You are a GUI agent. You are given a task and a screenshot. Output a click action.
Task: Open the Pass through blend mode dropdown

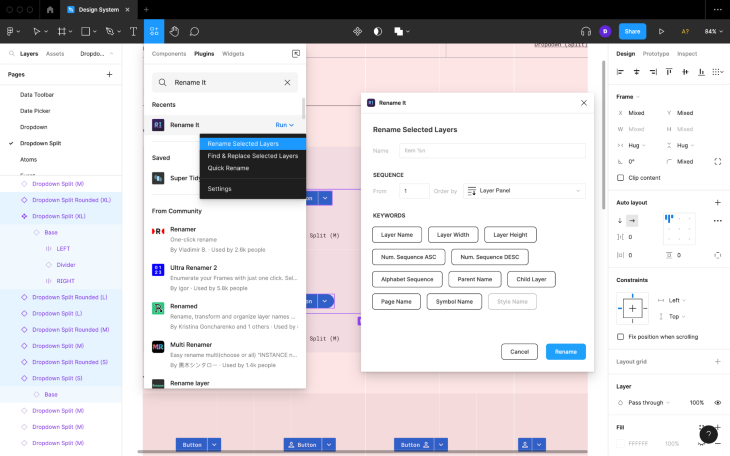[x=649, y=402]
